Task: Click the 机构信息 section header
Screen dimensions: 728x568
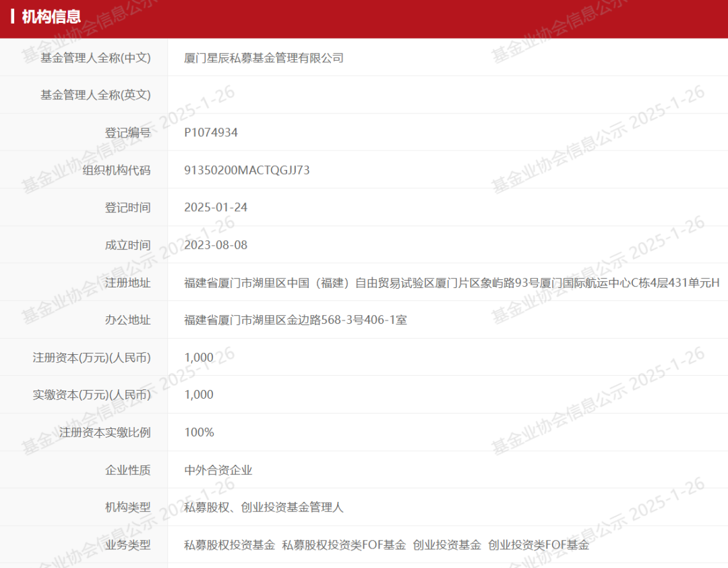Action: coord(51,17)
